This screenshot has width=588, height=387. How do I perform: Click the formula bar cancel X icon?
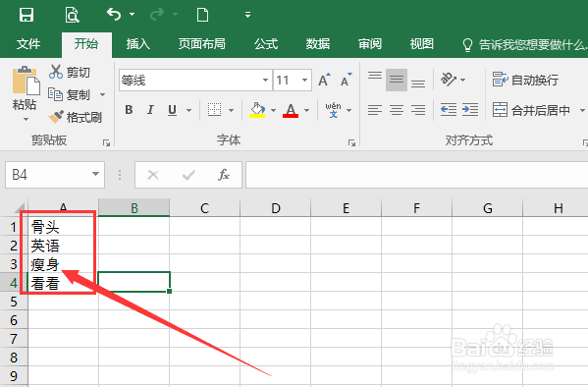[x=153, y=175]
